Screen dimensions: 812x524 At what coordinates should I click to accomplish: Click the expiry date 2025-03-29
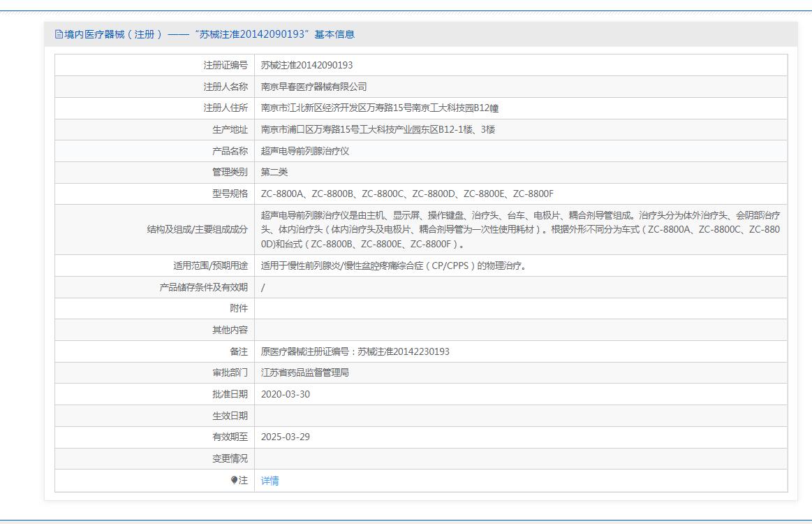tap(286, 437)
